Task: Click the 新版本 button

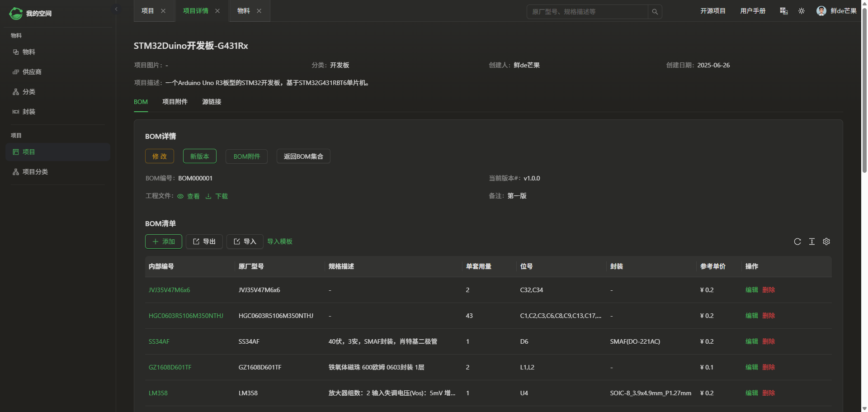Action: point(200,156)
